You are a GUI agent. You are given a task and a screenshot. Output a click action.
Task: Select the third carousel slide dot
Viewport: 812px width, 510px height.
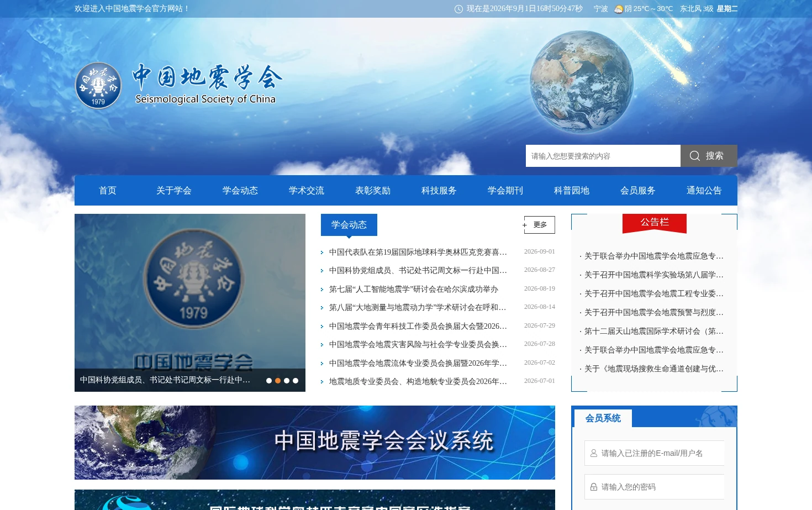point(287,381)
